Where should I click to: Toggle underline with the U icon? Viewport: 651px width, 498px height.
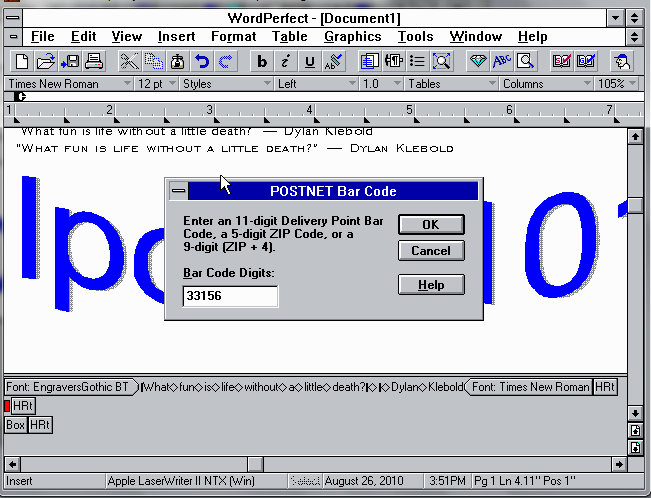(309, 62)
